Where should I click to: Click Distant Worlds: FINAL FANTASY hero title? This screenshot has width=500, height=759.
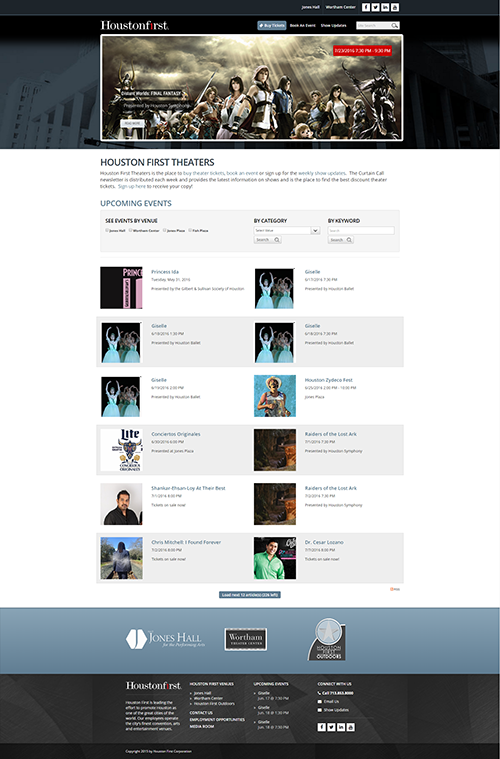(151, 93)
